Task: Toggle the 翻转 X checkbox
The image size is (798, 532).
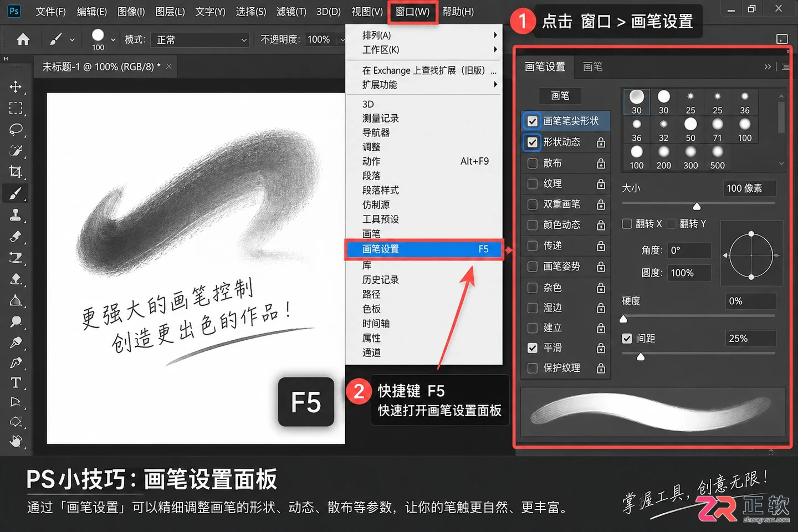Action: pos(627,224)
